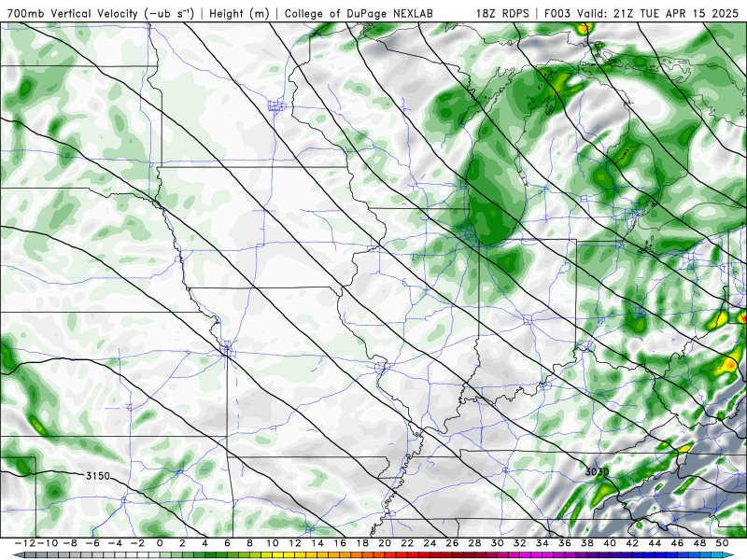The width and height of the screenshot is (747, 560).
Task: Click the 14 value on color scale
Action: [x=317, y=543]
